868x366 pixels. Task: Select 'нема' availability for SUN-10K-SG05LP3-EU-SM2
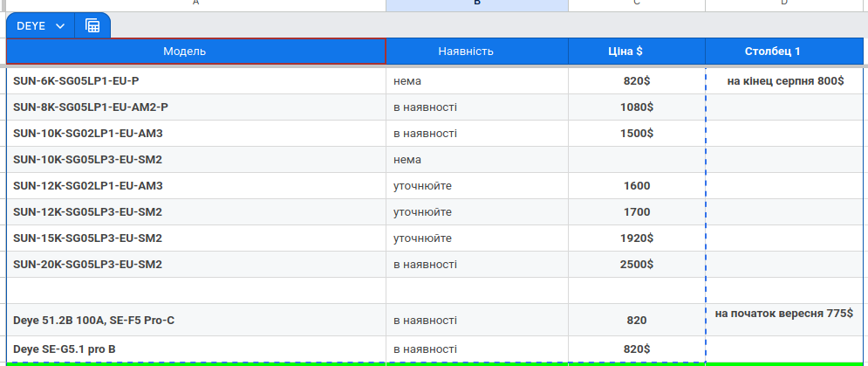(477, 160)
